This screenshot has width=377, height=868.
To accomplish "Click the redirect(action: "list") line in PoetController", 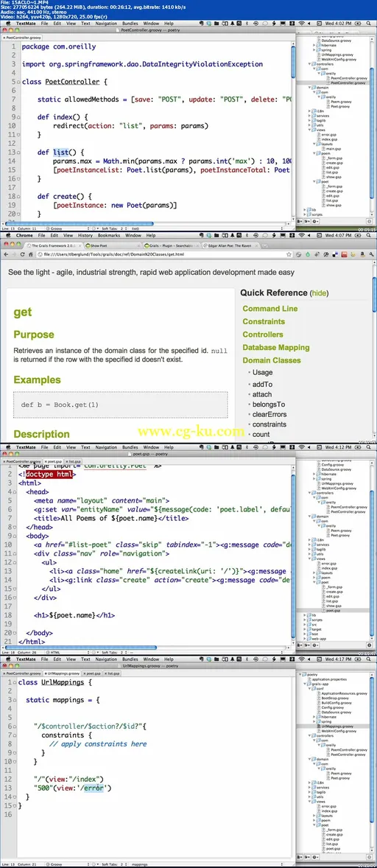I will click(x=130, y=126).
